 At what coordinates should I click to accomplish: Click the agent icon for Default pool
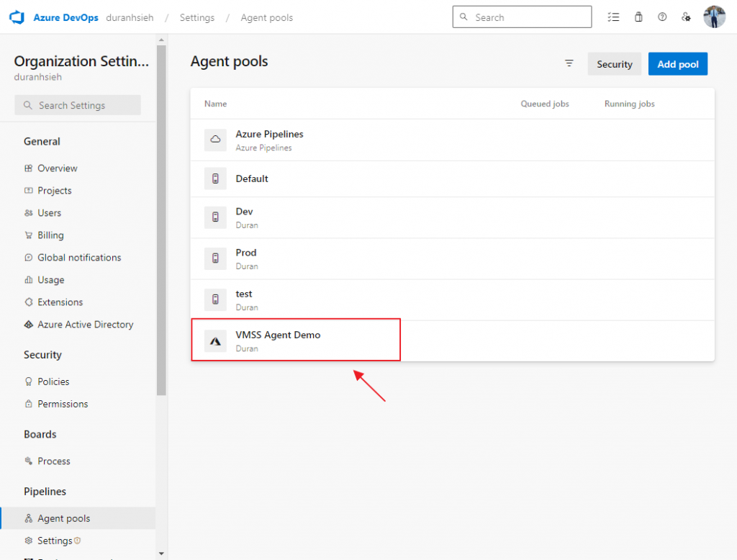coord(215,179)
